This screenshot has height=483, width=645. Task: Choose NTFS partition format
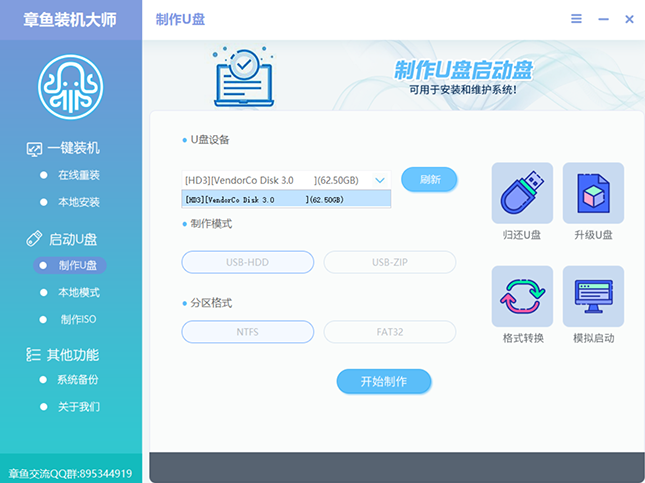click(247, 332)
